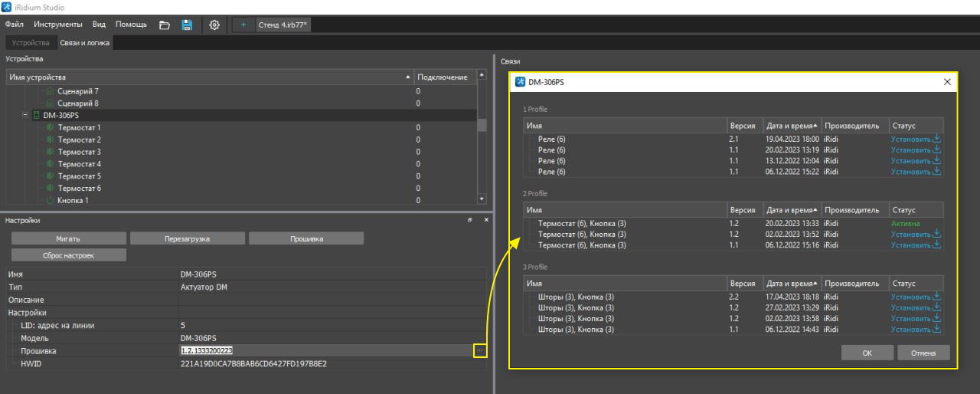Add a new project with the plus icon
This screenshot has width=980, height=394.
pos(243,25)
